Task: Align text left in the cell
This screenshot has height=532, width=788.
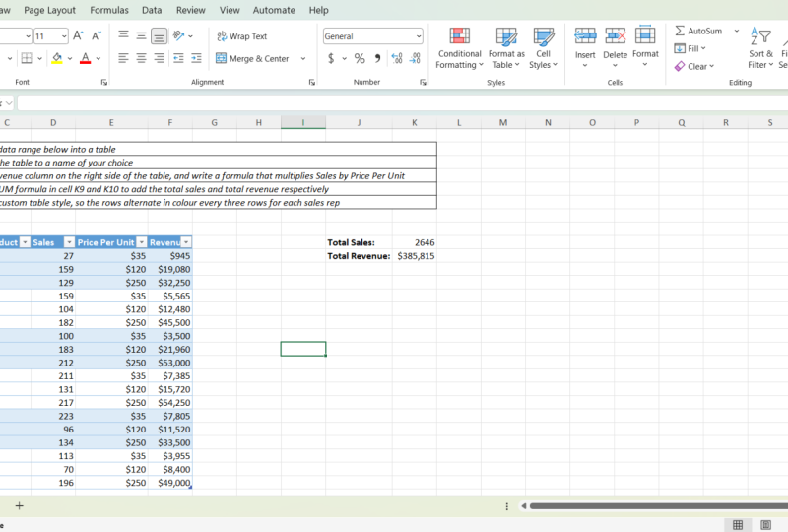Action: pos(123,58)
